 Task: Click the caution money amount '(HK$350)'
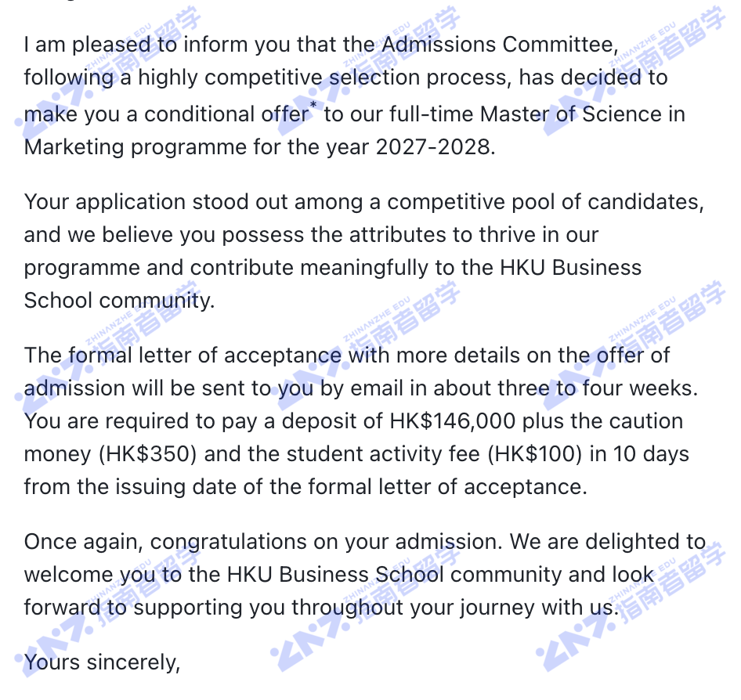tap(147, 454)
